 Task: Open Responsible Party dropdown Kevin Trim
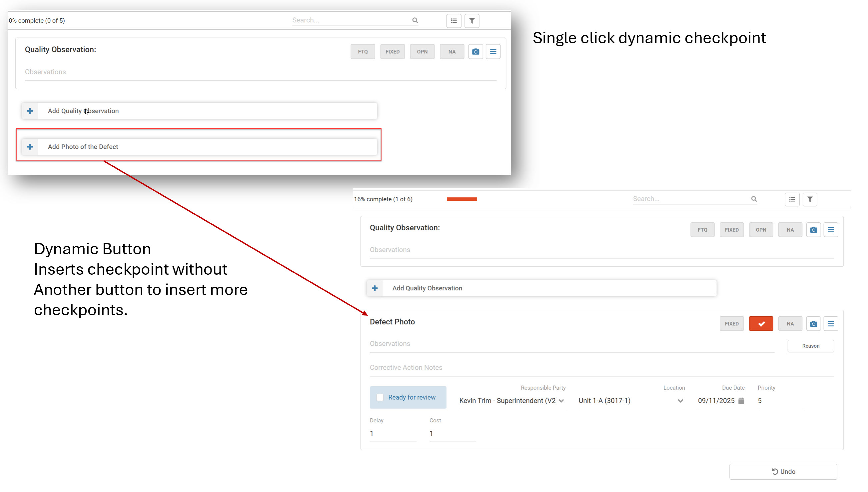[x=512, y=401]
